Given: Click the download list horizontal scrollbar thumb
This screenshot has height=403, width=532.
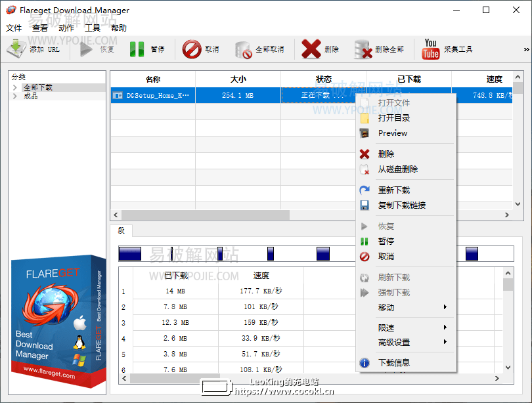Looking at the screenshot, I should point(206,215).
